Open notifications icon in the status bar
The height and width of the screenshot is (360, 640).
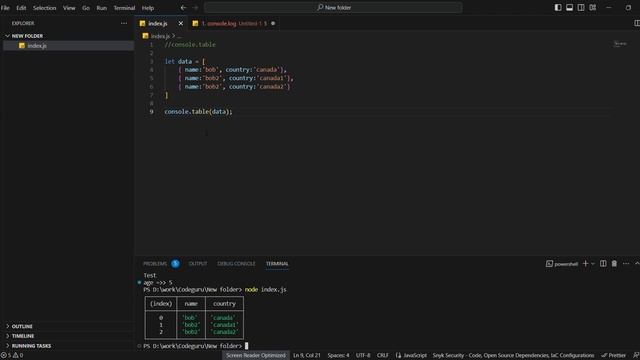coord(636,356)
